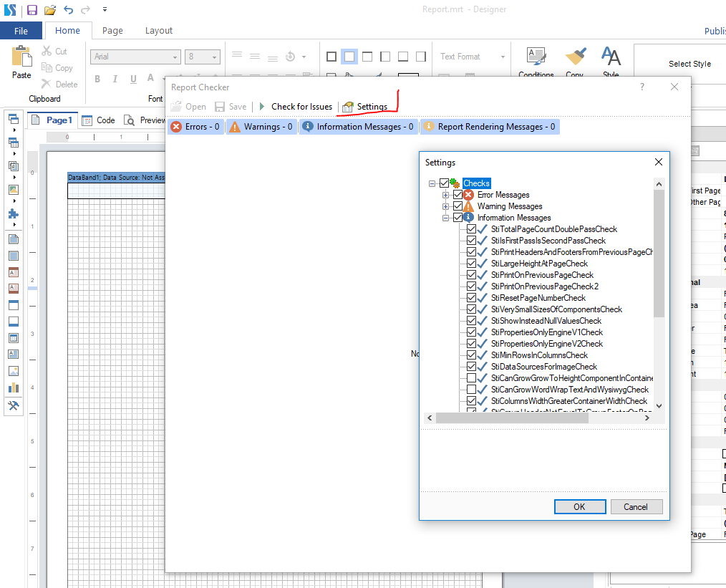Select the Bands tool in the left toolbox

click(14, 119)
